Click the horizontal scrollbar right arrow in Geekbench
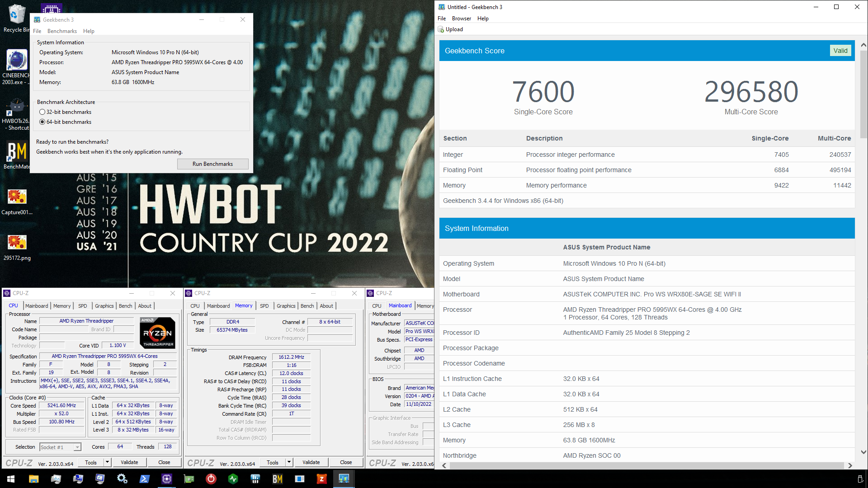The width and height of the screenshot is (868, 488). pyautogui.click(x=850, y=465)
